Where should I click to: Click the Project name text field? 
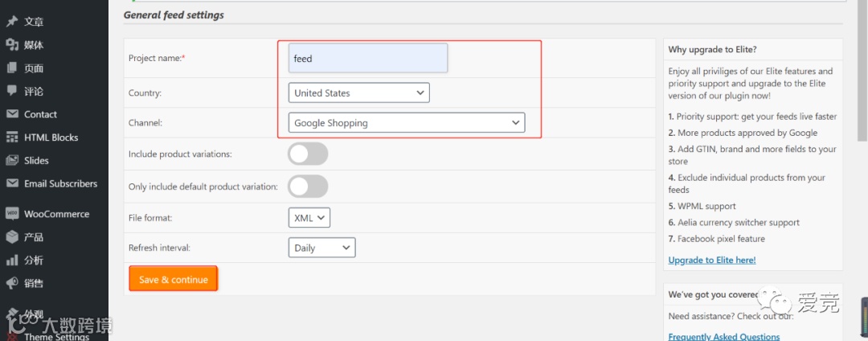(x=367, y=58)
